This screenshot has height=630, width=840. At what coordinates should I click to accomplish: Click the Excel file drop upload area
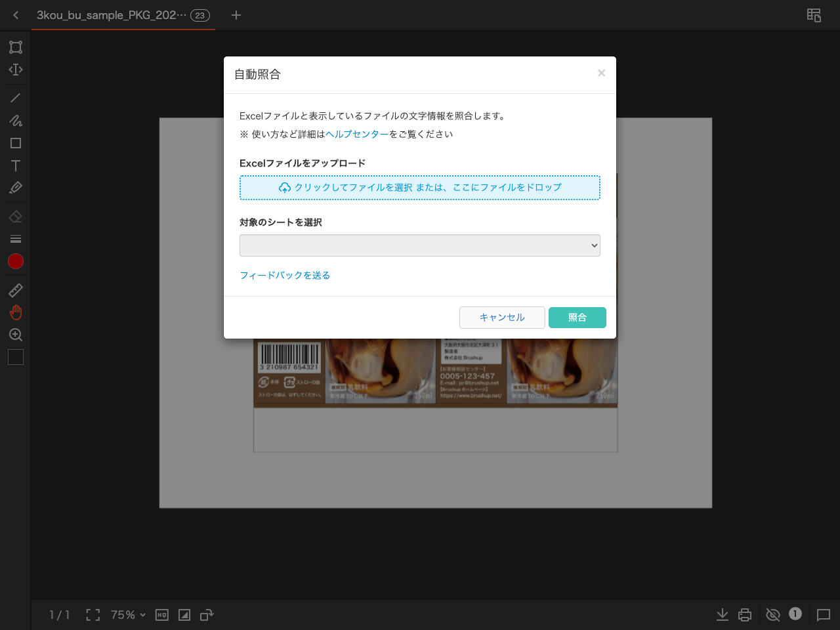[x=420, y=188]
